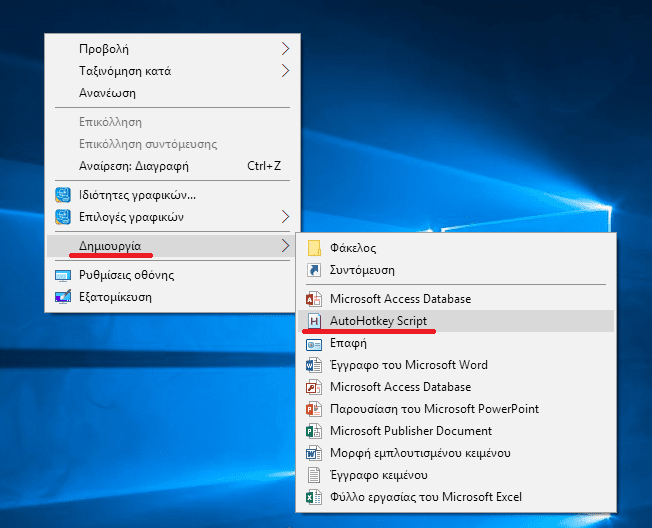The image size is (652, 528).
Task: Choose AutoHotkey Script from submenu
Action: coord(456,321)
